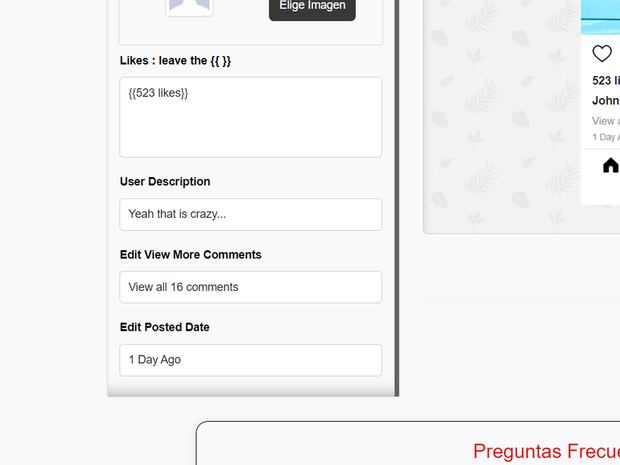This screenshot has height=465, width=620.
Task: Click the Preguntas Frecuentes heading
Action: (546, 451)
